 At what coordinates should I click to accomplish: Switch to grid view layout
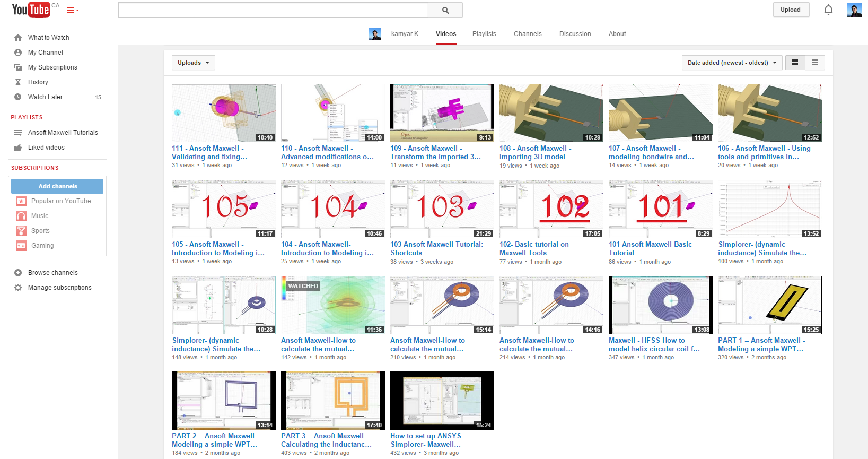click(795, 63)
